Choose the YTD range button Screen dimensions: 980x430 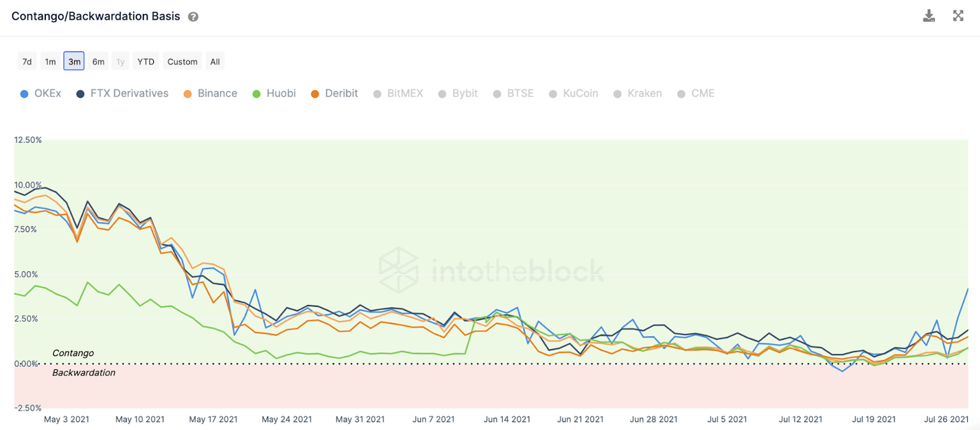(146, 62)
